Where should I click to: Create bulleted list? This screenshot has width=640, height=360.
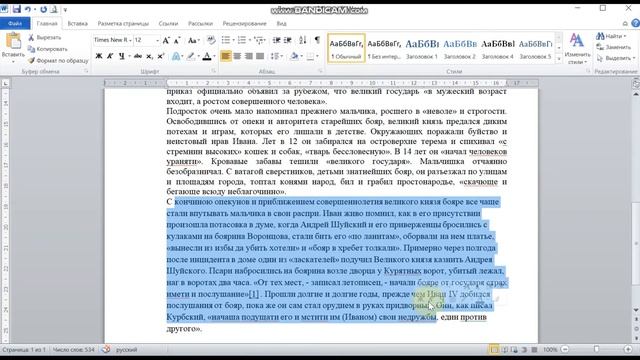click(x=226, y=40)
